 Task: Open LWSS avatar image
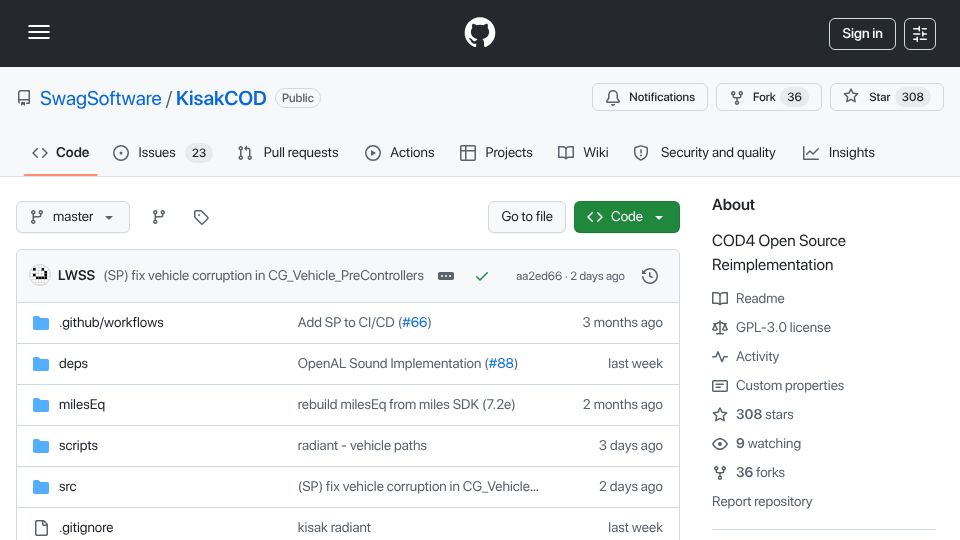click(x=40, y=275)
